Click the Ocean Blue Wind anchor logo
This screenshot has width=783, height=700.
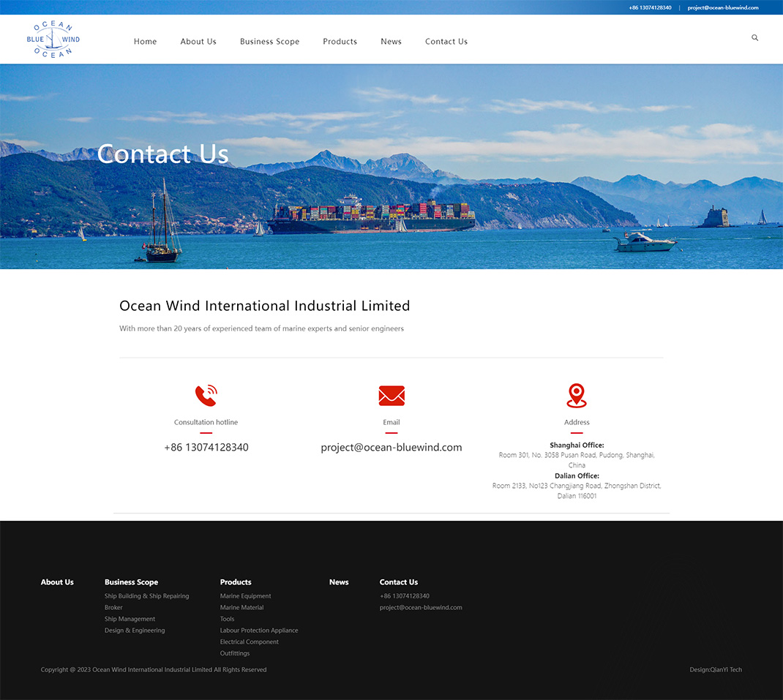[x=52, y=39]
